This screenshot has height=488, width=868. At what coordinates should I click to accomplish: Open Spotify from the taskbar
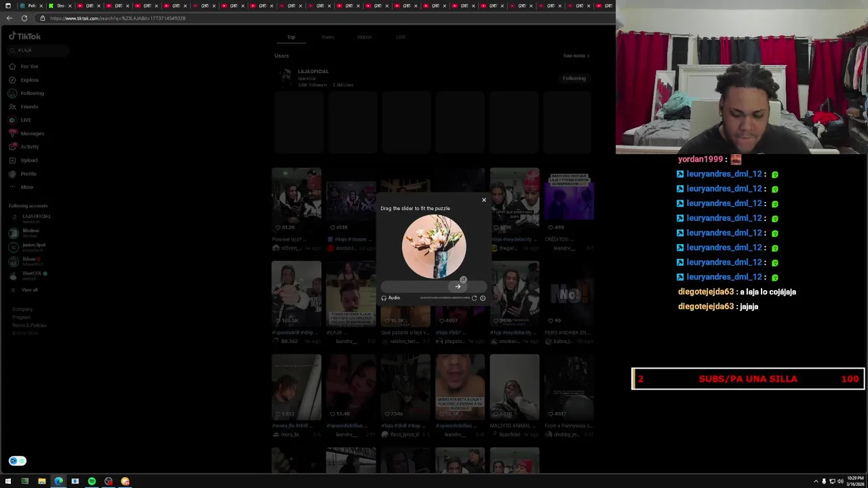pos(92,481)
